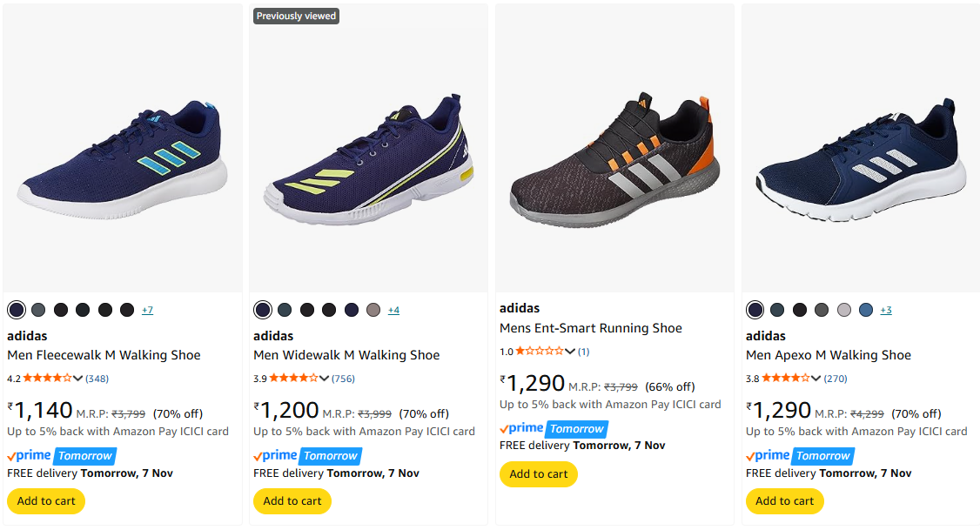Open the Widewalk shoe product image

pyautogui.click(x=368, y=148)
